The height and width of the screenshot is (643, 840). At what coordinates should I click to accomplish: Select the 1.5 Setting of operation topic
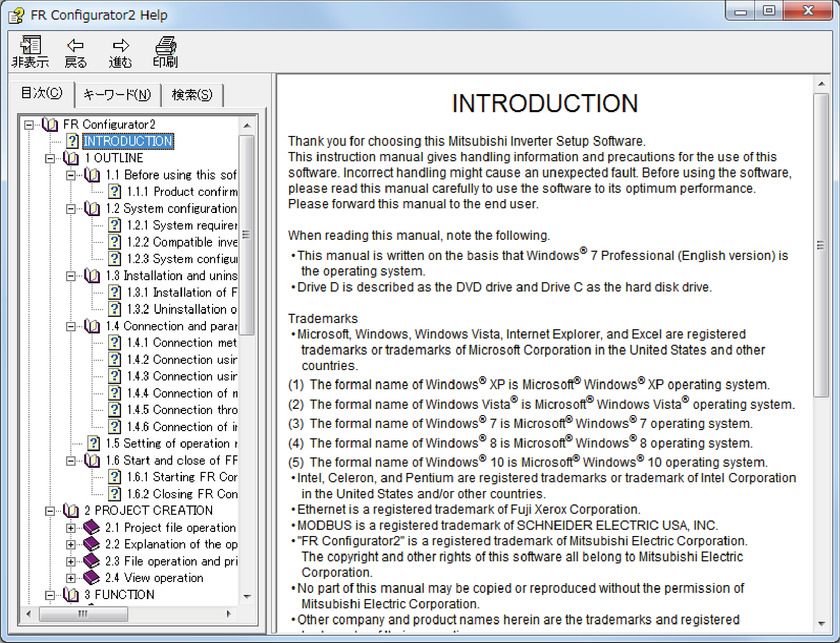(171, 443)
